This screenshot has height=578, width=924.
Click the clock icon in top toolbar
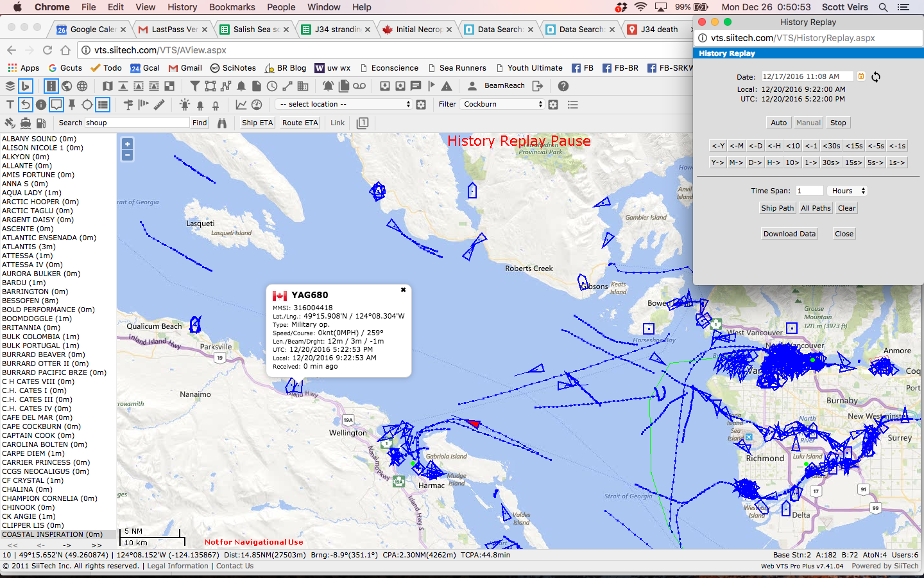click(x=272, y=86)
